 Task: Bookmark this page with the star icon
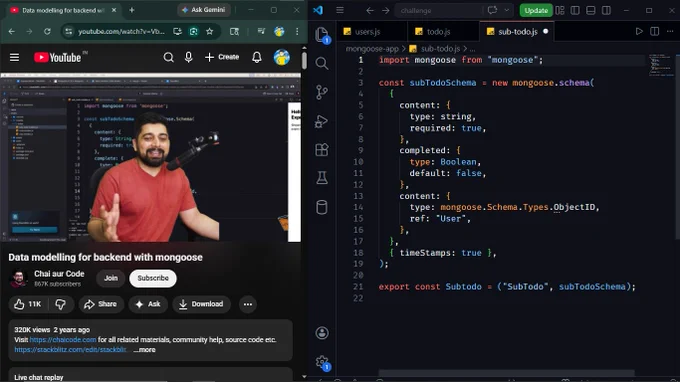coord(209,31)
